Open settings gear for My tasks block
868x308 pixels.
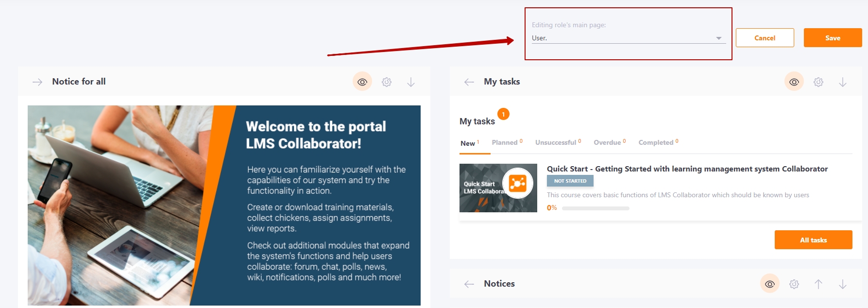coord(818,82)
